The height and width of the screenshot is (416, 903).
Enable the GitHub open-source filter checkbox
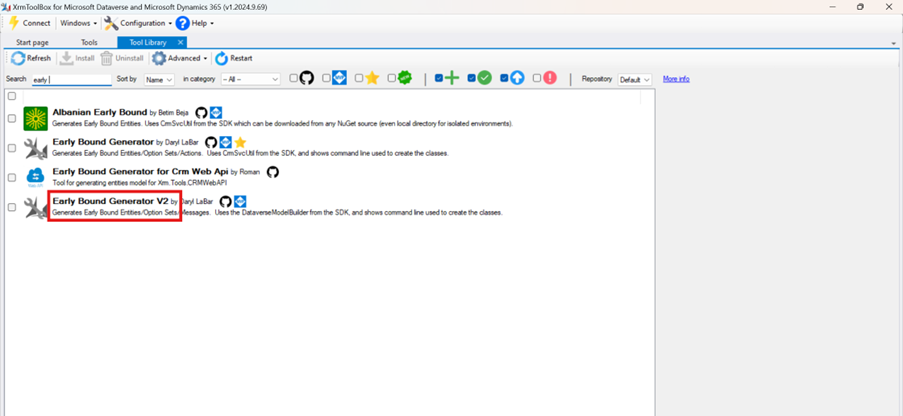coord(293,78)
